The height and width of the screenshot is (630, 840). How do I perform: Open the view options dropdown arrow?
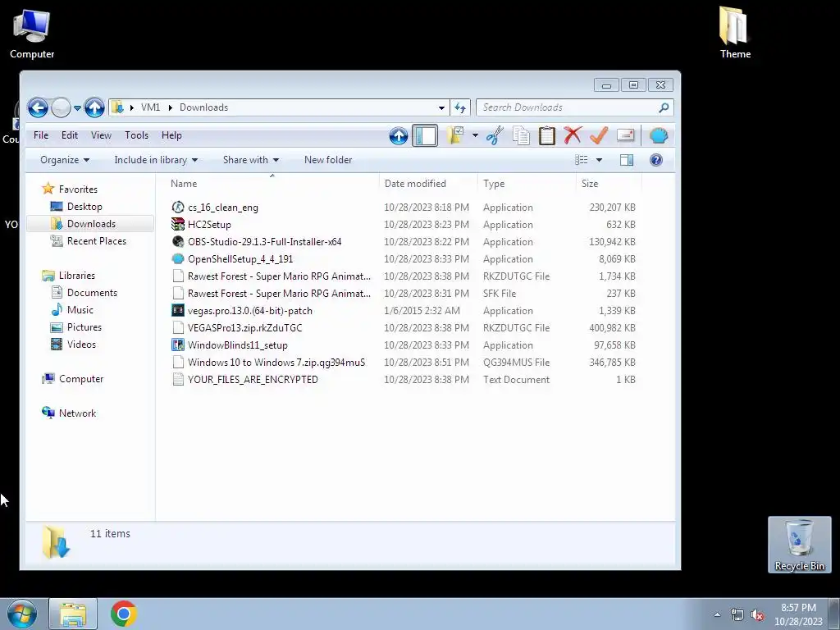pos(599,160)
